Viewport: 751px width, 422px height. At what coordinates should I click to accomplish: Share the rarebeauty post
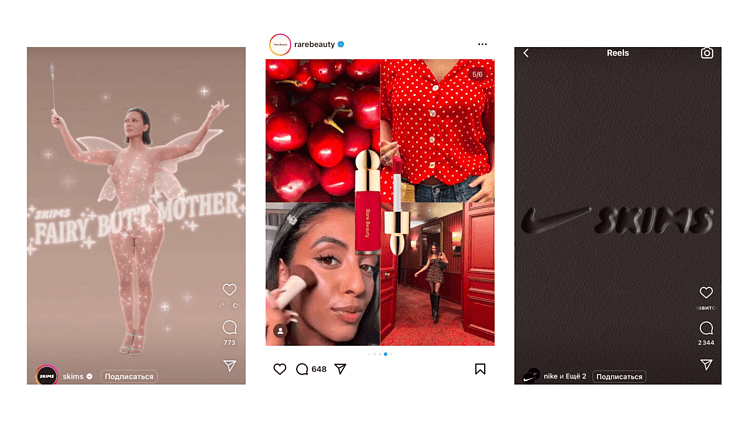(x=340, y=369)
